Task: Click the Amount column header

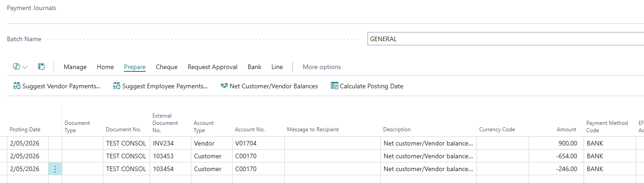Action: click(567, 129)
